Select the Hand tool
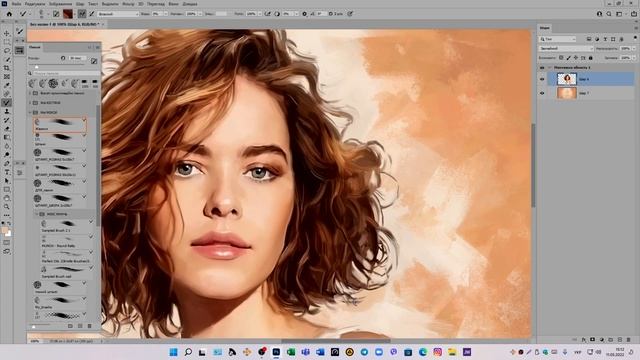The image size is (640, 360). click(7, 198)
